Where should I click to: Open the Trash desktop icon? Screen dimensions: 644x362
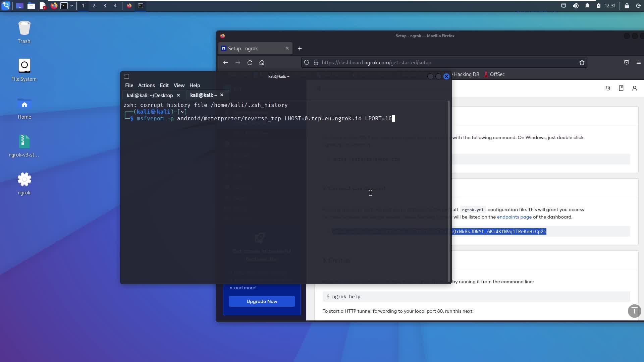[x=24, y=32]
